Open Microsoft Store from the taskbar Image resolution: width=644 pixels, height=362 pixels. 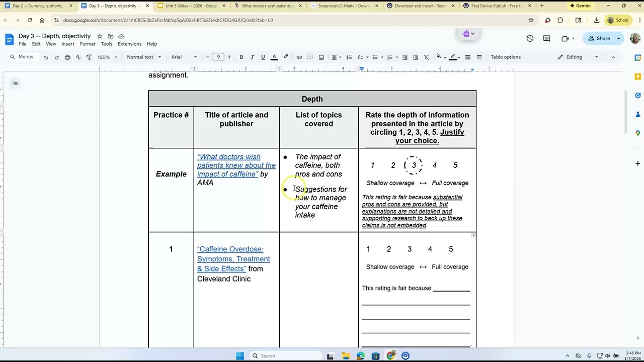375,356
